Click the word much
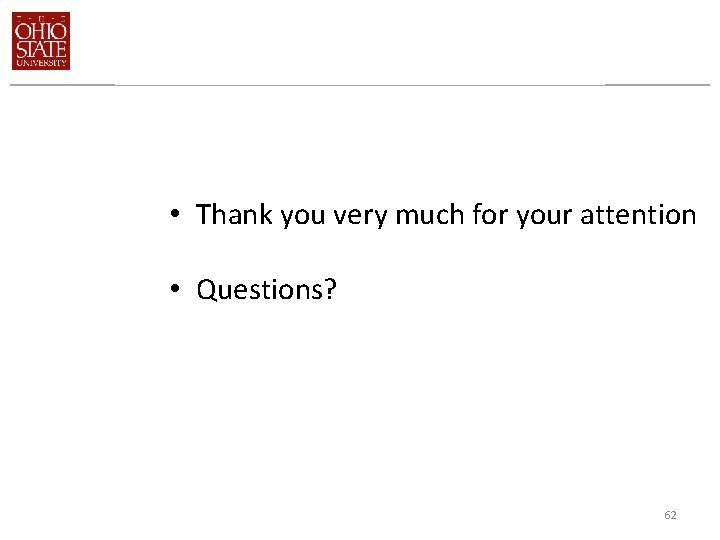 pos(430,214)
